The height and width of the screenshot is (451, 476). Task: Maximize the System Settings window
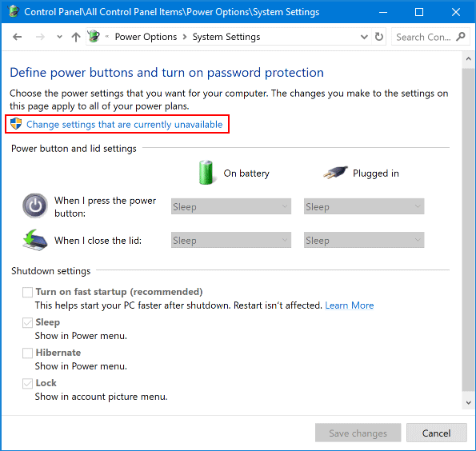419,12
